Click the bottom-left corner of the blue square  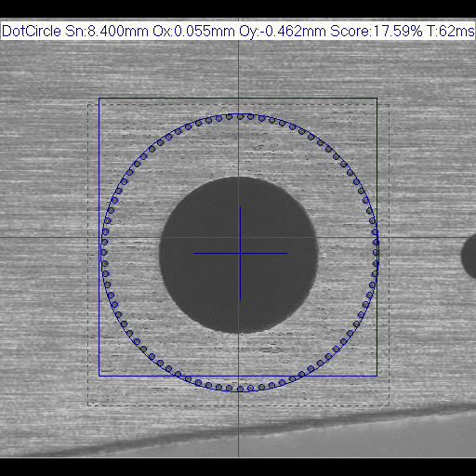99,376
